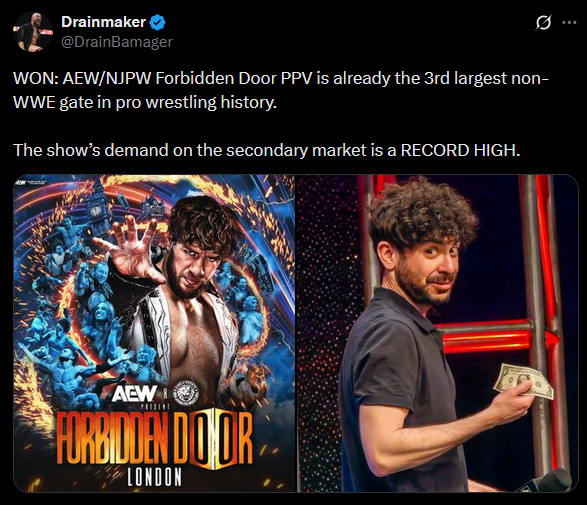
Task: Open the photo of man holding cash
Action: coord(438,333)
